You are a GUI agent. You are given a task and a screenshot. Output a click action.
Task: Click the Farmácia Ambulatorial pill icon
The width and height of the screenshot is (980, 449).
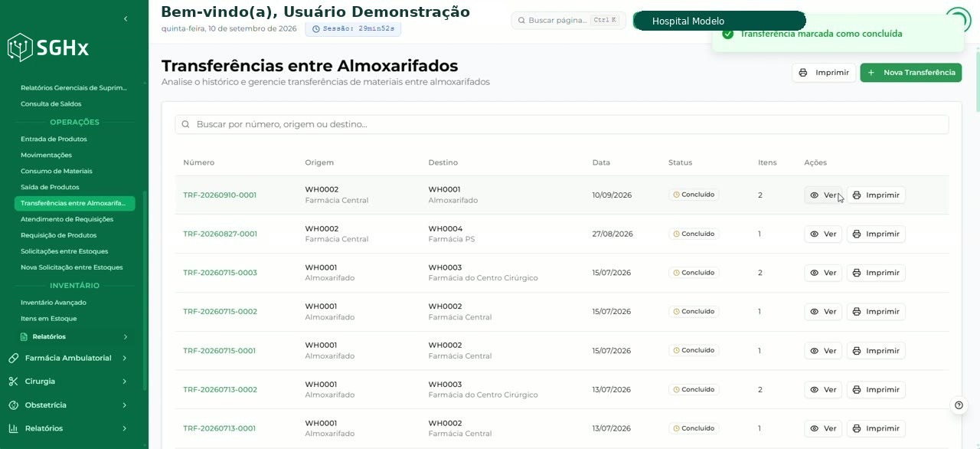pyautogui.click(x=13, y=358)
